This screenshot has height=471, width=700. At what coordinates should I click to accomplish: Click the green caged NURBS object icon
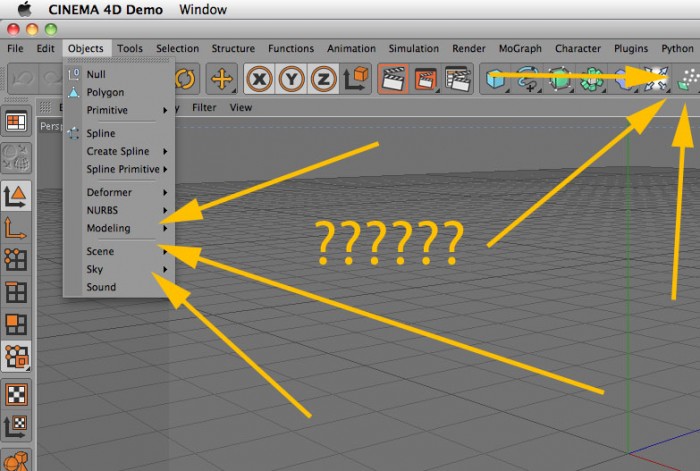[560, 79]
